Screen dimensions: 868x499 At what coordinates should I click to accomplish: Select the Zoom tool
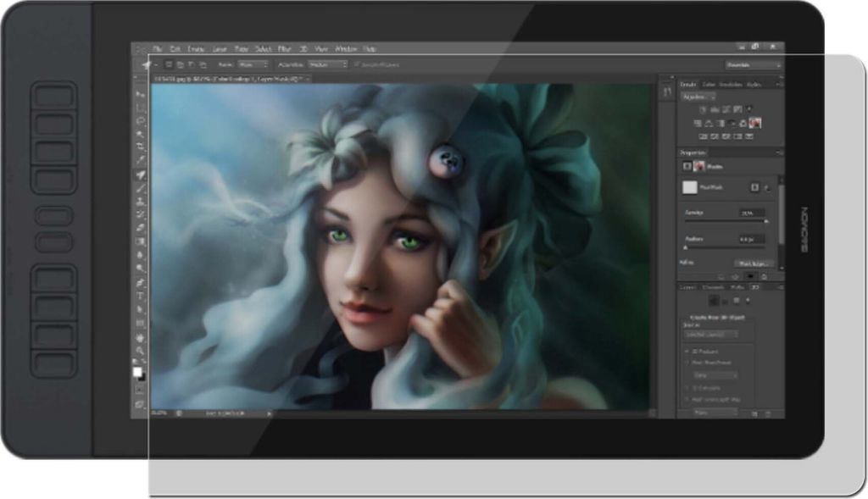(141, 350)
